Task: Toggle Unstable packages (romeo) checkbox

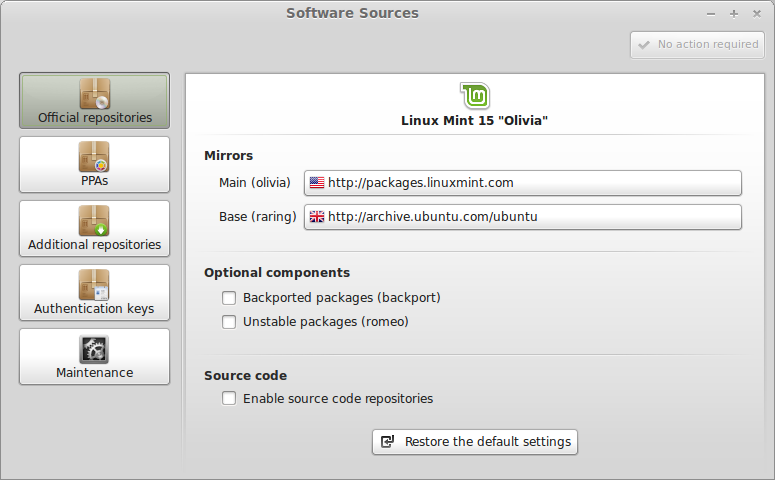Action: [x=229, y=322]
